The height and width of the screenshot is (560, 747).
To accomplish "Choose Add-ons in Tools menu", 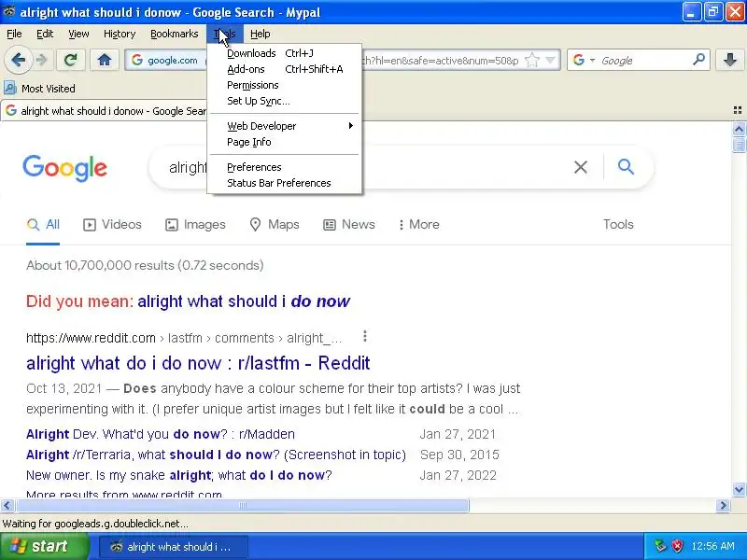I will pyautogui.click(x=285, y=69).
